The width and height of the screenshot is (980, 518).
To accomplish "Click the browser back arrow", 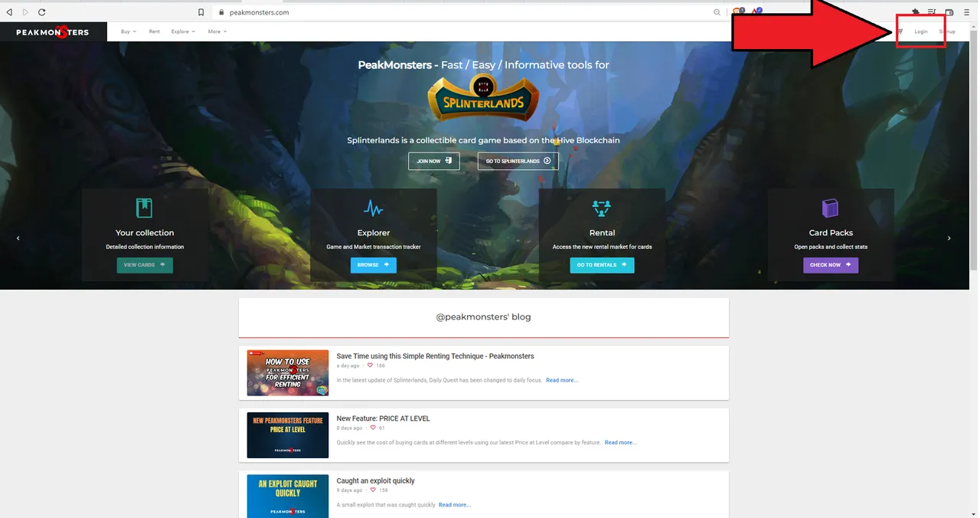I will point(9,12).
